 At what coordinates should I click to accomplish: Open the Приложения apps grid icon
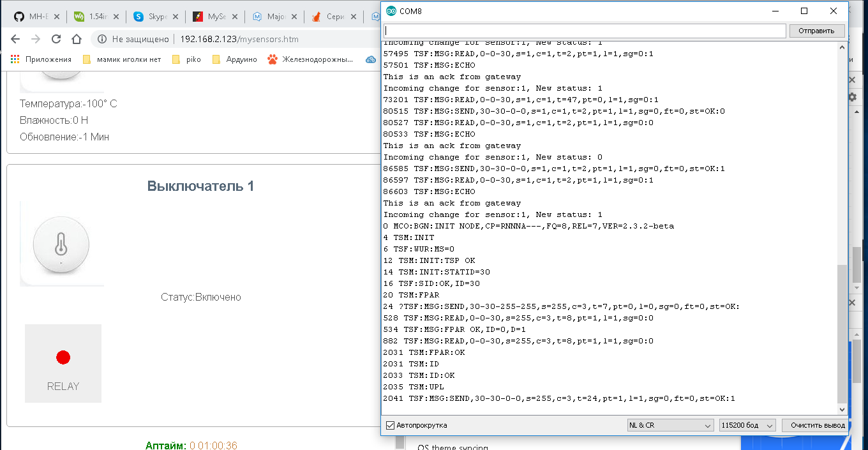coord(15,59)
